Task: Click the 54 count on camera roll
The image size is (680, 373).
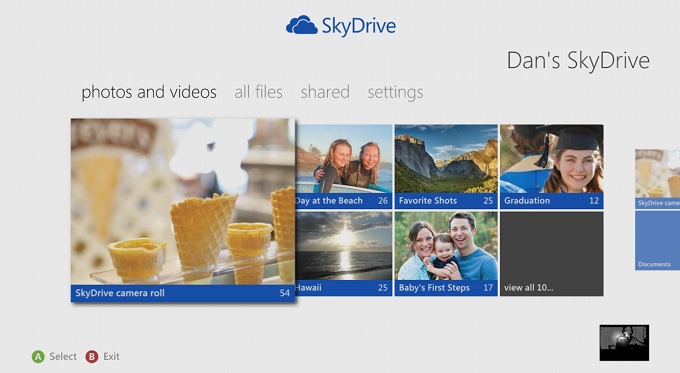Action: point(284,293)
